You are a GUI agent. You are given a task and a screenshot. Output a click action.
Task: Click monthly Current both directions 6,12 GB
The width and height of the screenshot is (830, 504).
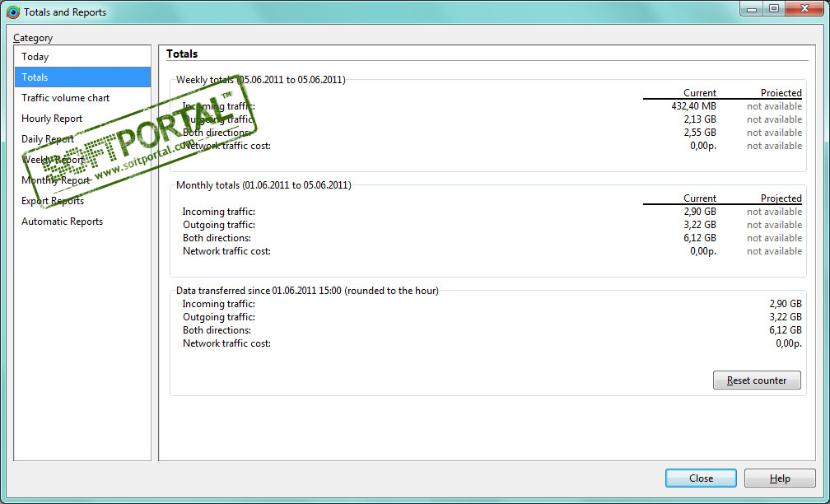coord(700,238)
